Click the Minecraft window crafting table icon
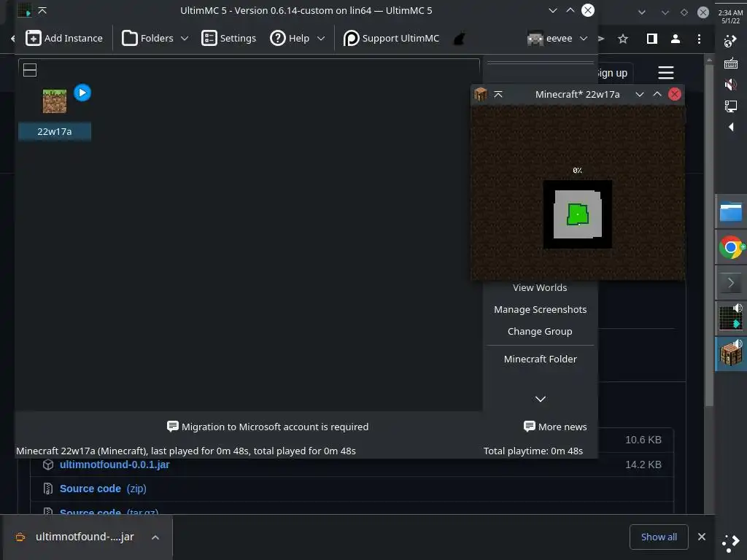Image resolution: width=747 pixels, height=560 pixels. click(480, 94)
